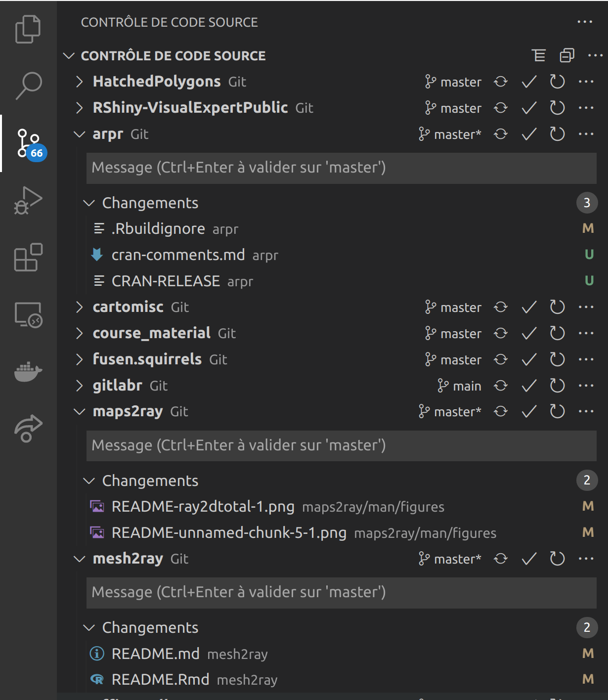This screenshot has height=700, width=608.
Task: Refresh the course_material repository
Action: click(x=557, y=333)
